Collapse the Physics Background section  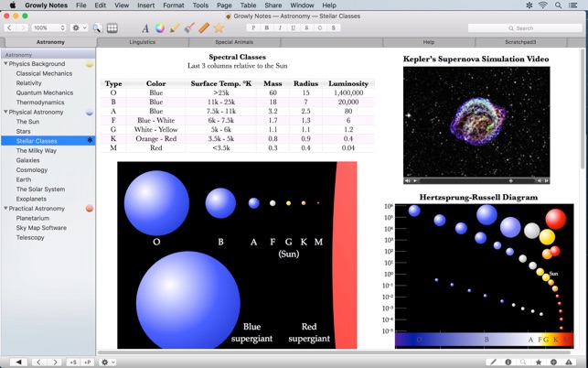click(x=5, y=64)
